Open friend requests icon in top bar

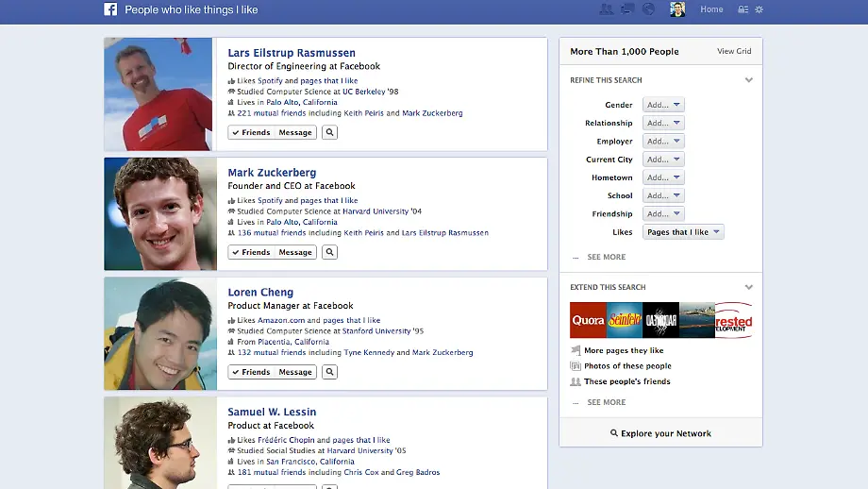click(x=606, y=9)
